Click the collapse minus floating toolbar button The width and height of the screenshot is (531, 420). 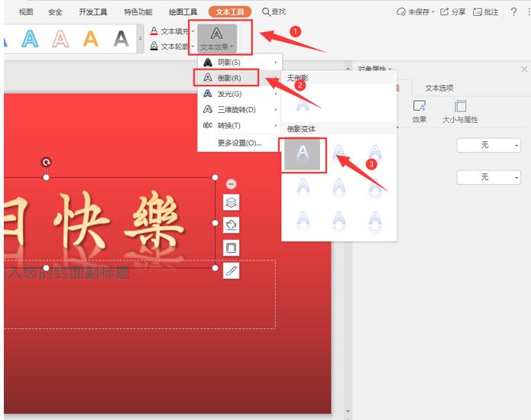[x=232, y=184]
